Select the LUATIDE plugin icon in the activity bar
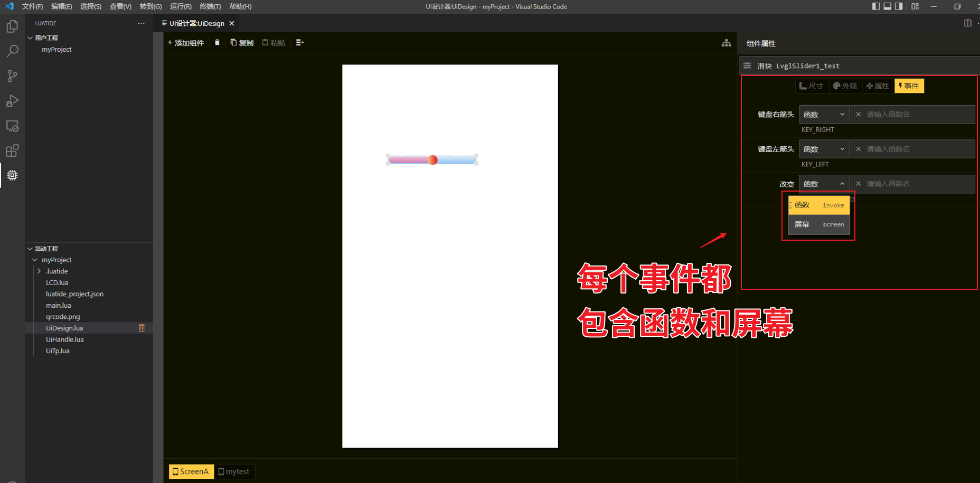980x483 pixels. (x=12, y=175)
